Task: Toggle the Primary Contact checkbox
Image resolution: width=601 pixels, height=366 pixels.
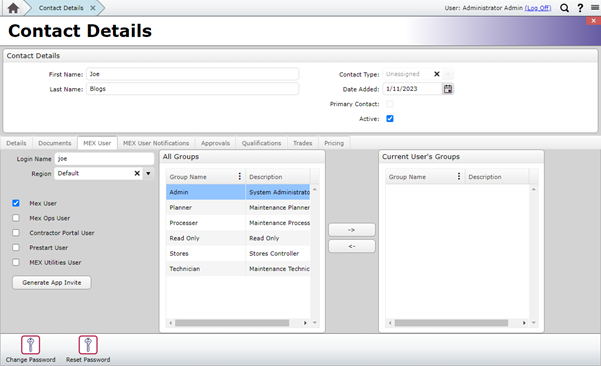Action: (390, 104)
